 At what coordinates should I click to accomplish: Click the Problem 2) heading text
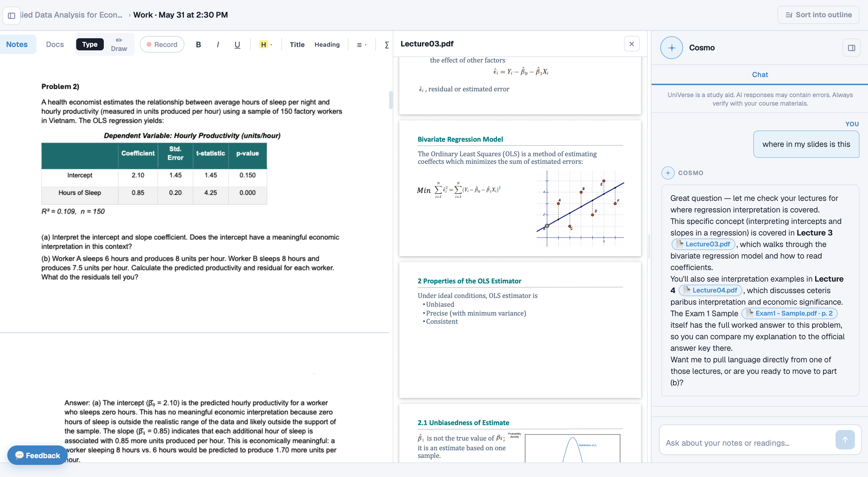pos(60,86)
